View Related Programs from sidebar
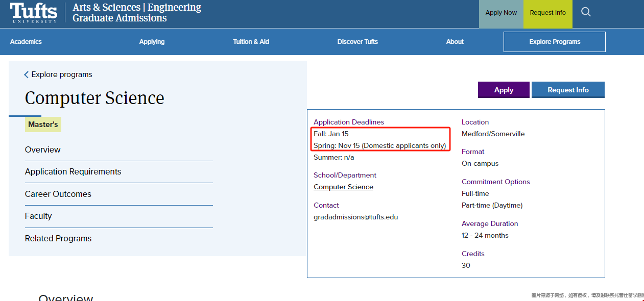This screenshot has width=644, height=301. pos(58,238)
